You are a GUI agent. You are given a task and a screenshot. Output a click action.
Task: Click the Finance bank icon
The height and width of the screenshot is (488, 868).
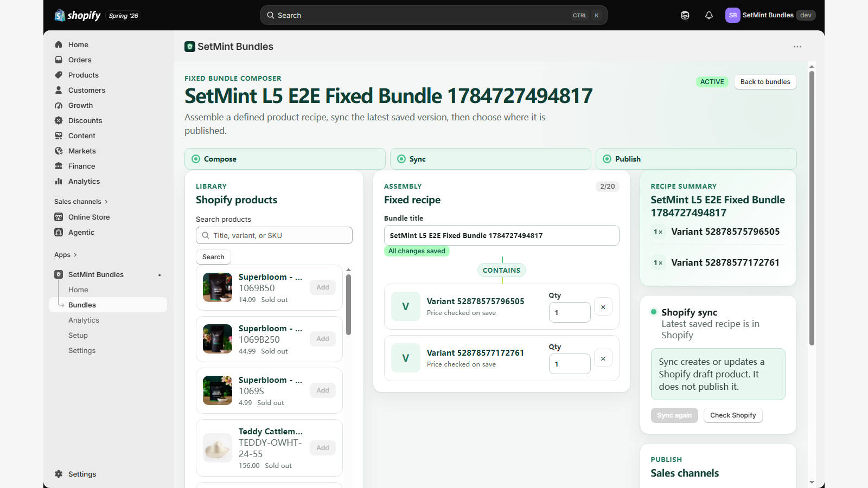pos(59,166)
